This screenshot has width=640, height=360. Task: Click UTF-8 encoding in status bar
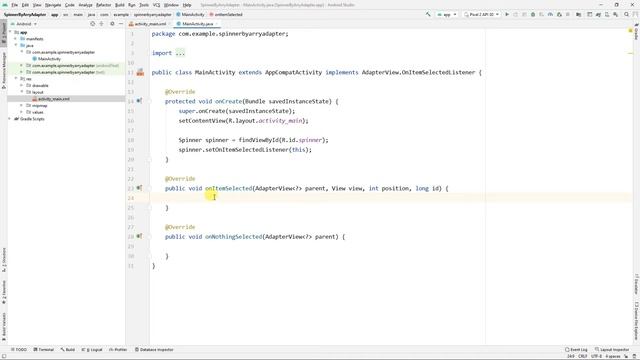(x=596, y=356)
